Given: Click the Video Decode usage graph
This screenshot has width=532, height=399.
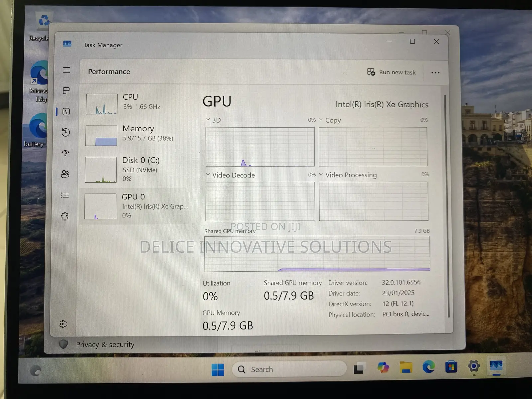Looking at the screenshot, I should click(x=260, y=201).
